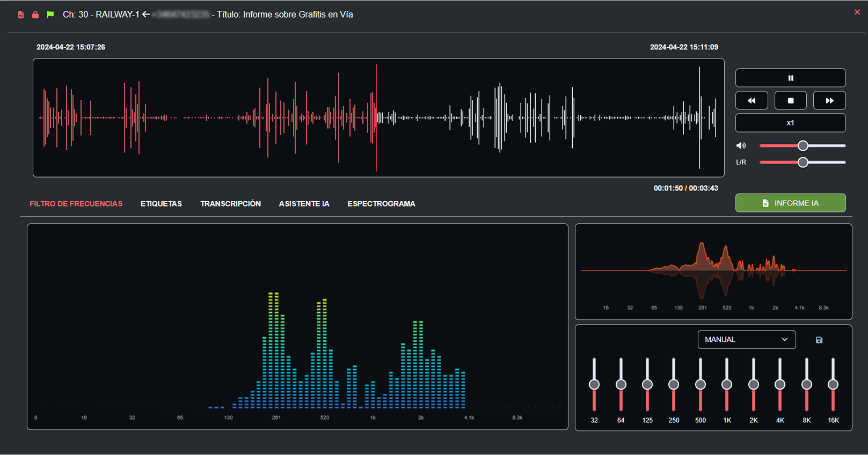Click the L/R balance slider handle

803,162
